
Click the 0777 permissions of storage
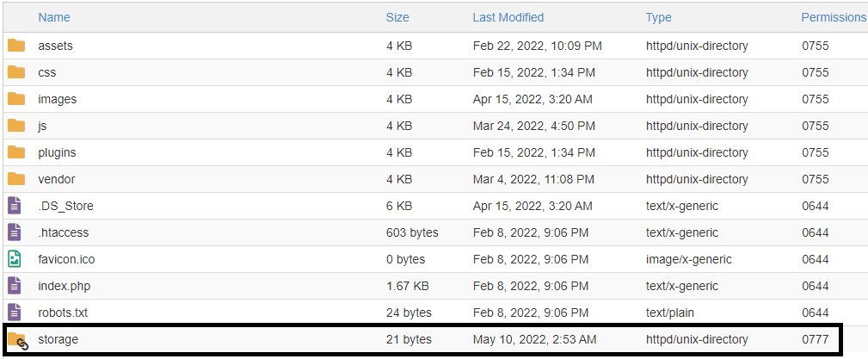[x=815, y=339]
